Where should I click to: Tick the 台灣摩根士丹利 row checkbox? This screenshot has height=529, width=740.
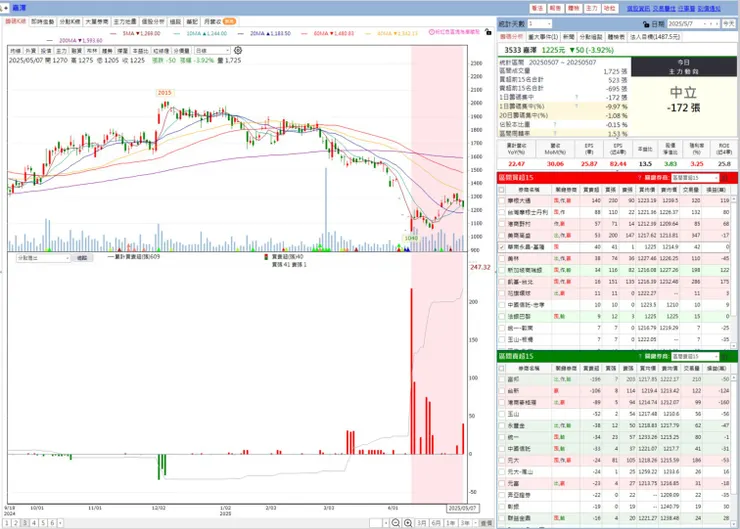click(502, 212)
